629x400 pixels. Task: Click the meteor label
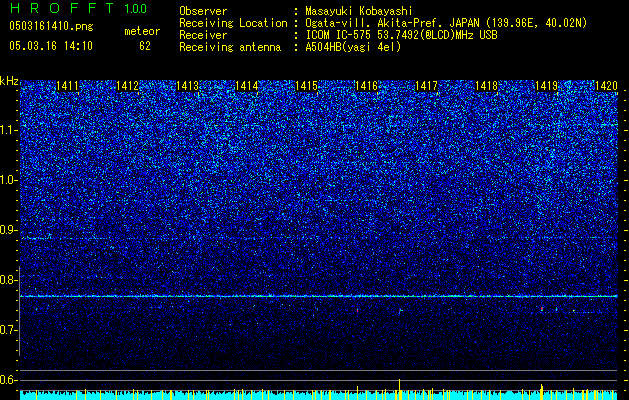point(142,31)
